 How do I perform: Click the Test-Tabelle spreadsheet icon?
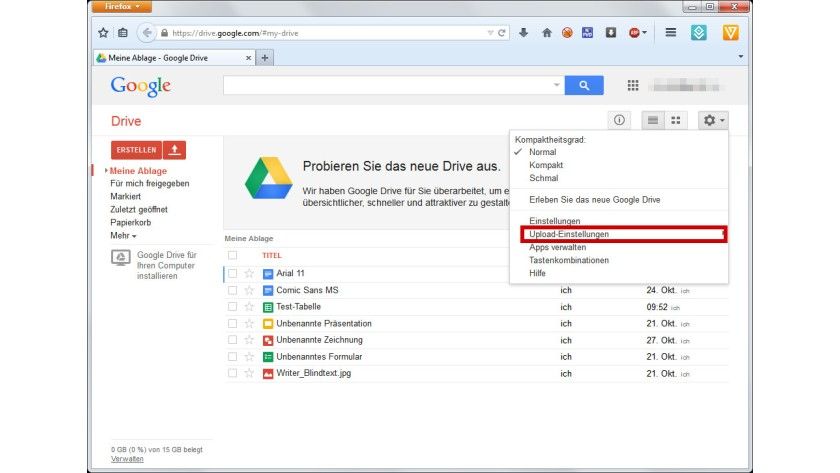[x=268, y=307]
